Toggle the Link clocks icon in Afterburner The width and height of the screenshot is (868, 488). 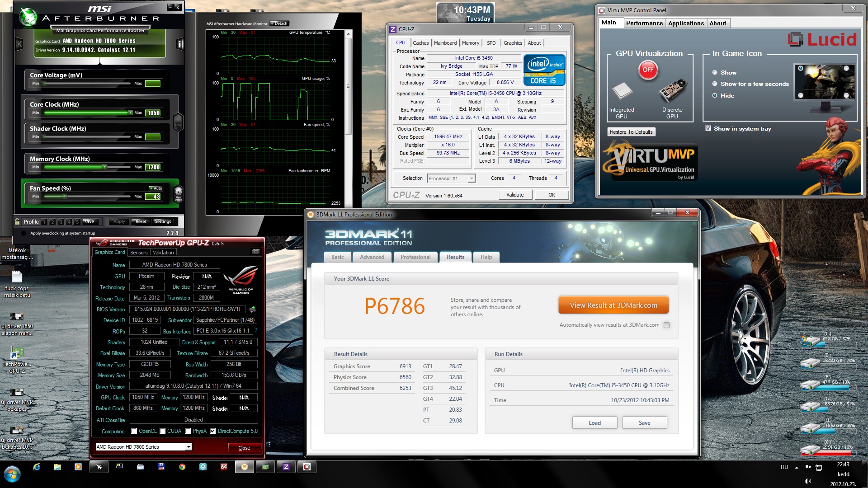pyautogui.click(x=178, y=122)
